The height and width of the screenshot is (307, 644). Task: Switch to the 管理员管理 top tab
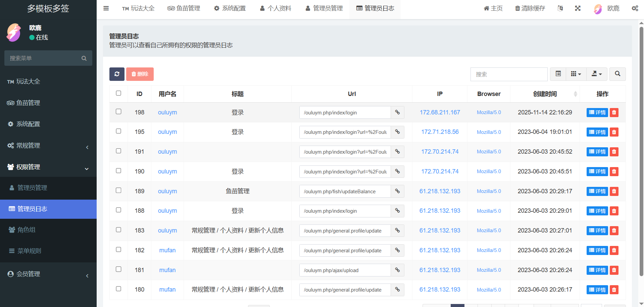tap(324, 8)
